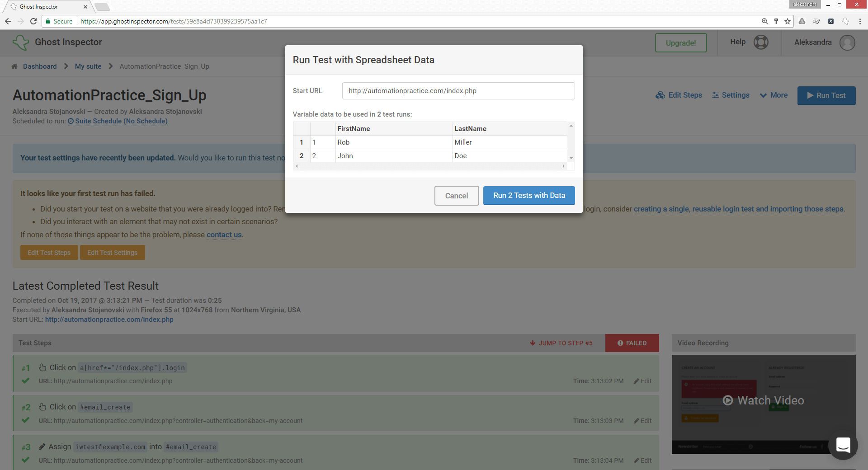The image size is (868, 470).
Task: Click the hand icon on step #1
Action: [x=42, y=367]
